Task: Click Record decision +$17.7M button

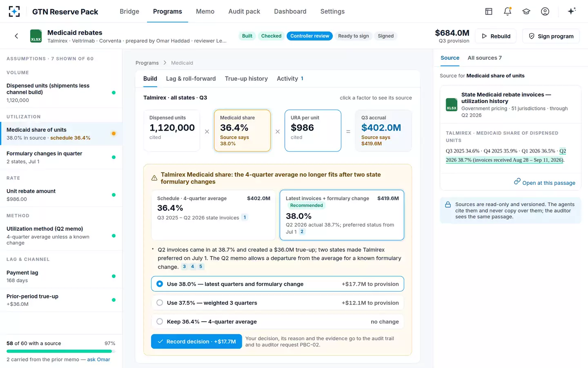Action: click(x=196, y=341)
